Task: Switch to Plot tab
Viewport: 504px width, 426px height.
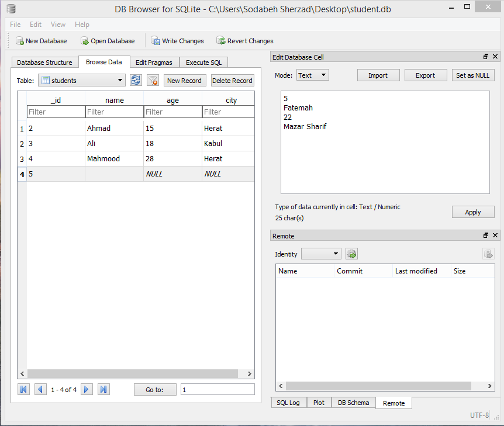Action: click(319, 403)
